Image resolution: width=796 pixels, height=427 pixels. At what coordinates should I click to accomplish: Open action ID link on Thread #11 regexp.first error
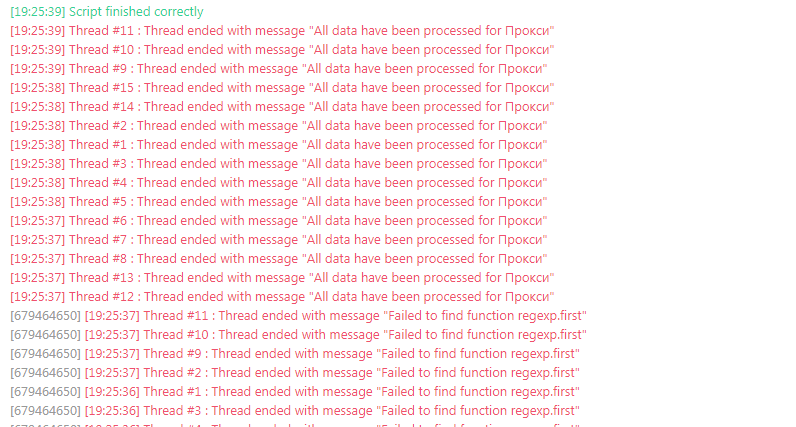coord(45,316)
